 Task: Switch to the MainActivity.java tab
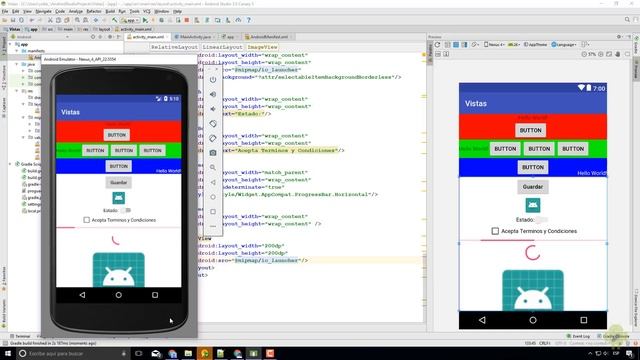click(195, 37)
